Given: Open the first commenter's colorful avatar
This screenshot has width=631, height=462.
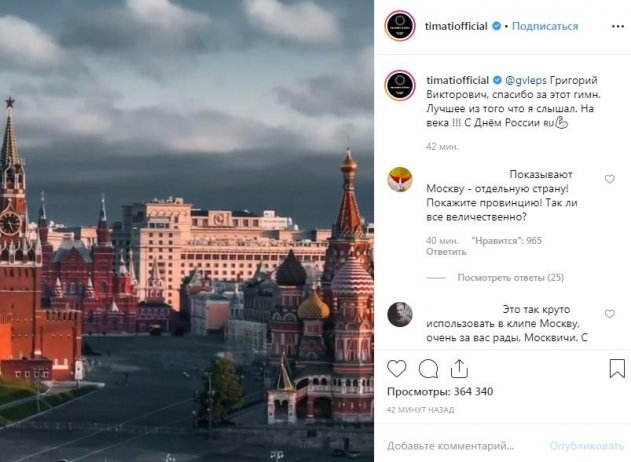Looking at the screenshot, I should pyautogui.click(x=400, y=179).
